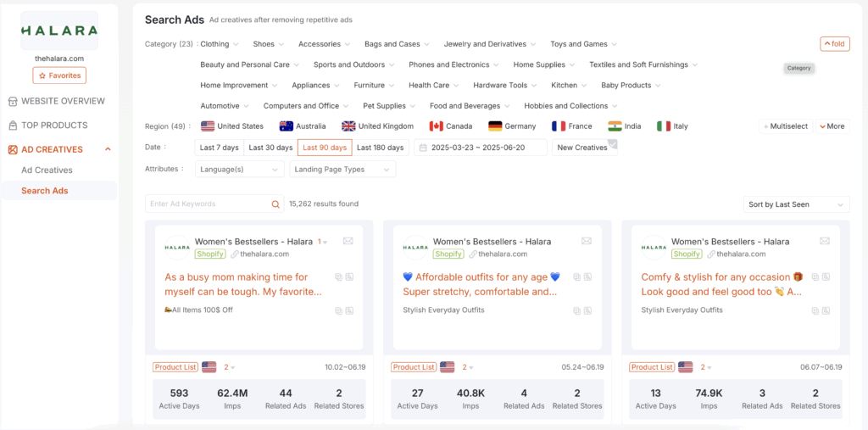This screenshot has height=430, width=868.
Task: Click the search magnifier icon in keywords field
Action: pos(275,204)
